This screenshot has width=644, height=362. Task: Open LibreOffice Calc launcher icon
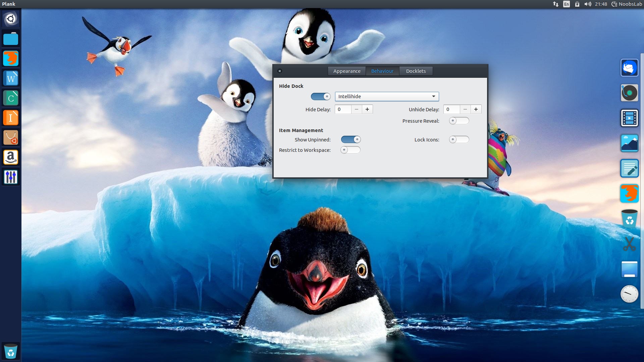point(11,98)
